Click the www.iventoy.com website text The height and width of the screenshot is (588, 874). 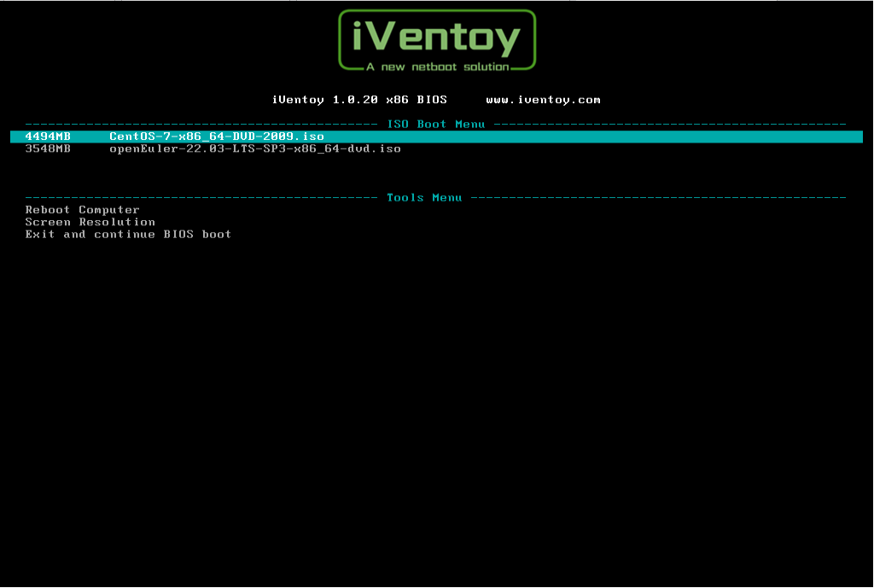[x=543, y=100]
